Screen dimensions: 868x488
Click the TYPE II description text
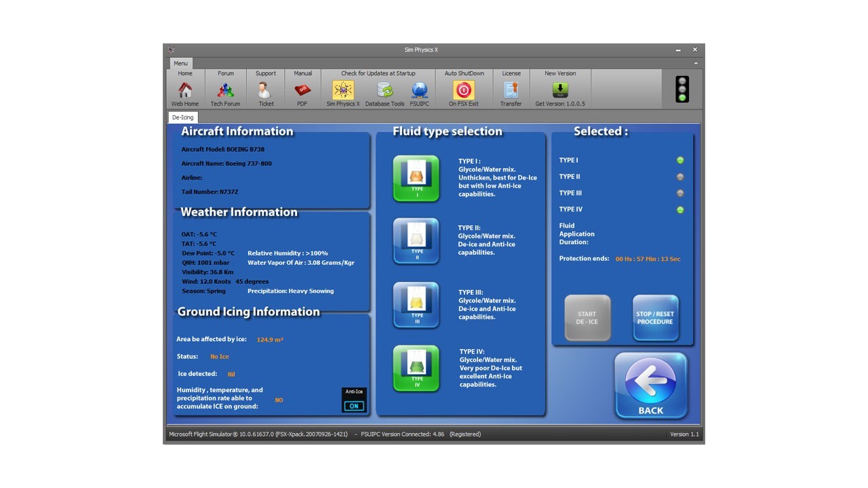pos(487,241)
